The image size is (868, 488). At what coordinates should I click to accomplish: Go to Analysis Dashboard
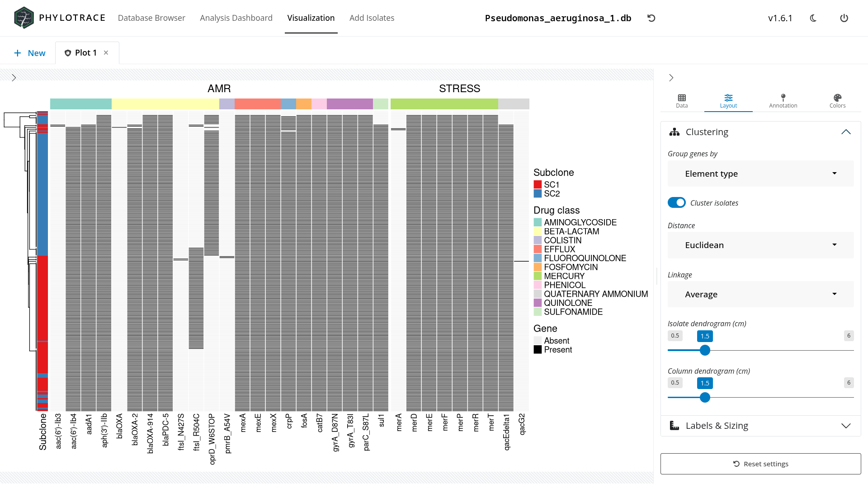pyautogui.click(x=236, y=18)
